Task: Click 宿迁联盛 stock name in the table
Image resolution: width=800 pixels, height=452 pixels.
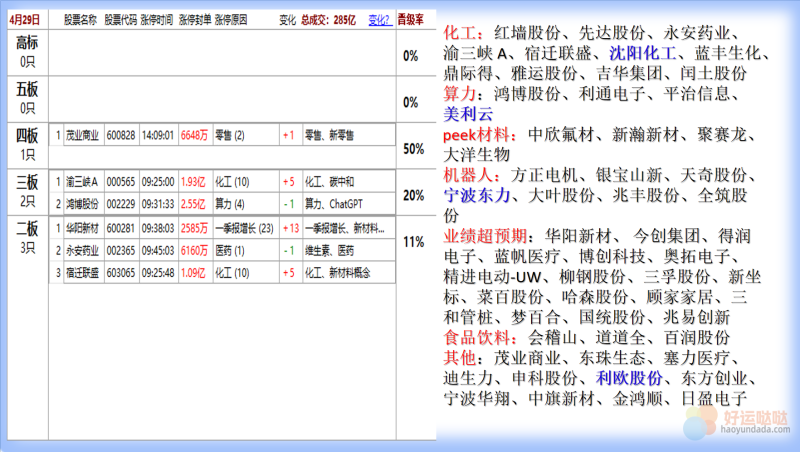Action: point(82,273)
